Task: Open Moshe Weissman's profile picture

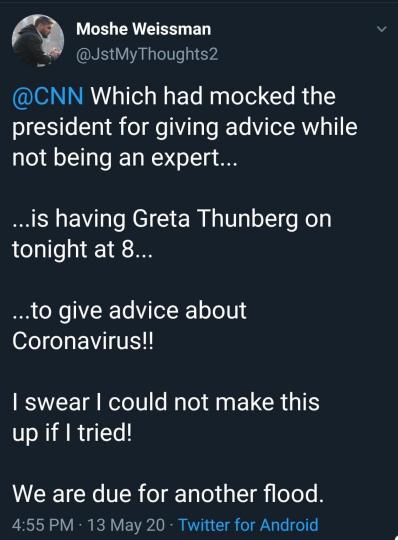Action: [x=38, y=41]
